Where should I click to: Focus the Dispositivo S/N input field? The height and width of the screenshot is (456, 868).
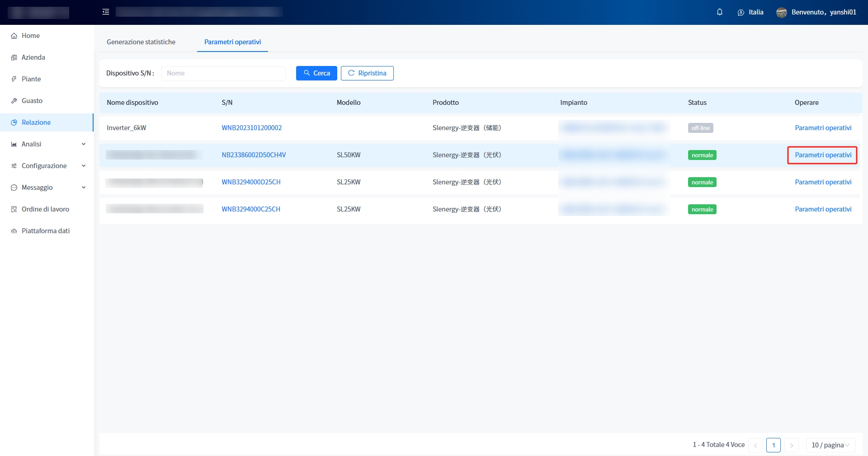(x=223, y=73)
